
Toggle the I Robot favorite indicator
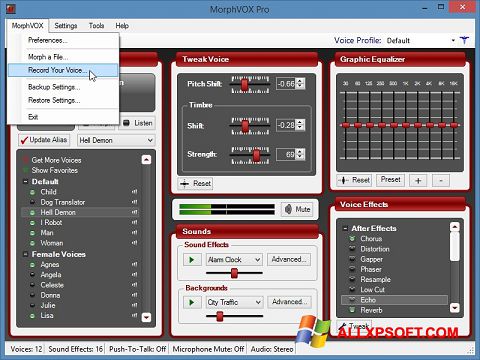pos(33,223)
